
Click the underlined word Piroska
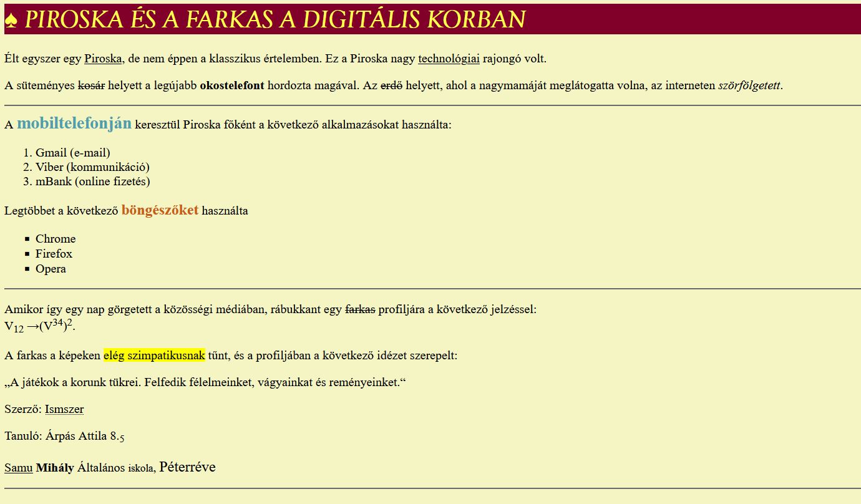coord(103,59)
